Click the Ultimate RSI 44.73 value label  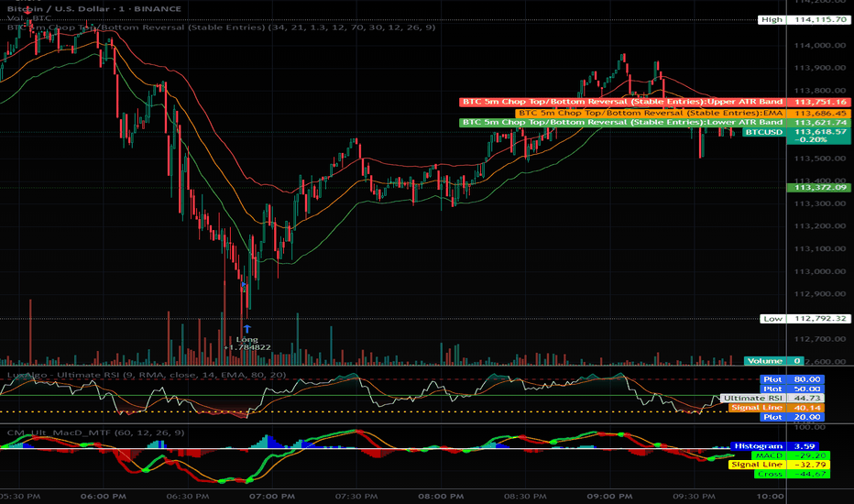(x=772, y=399)
